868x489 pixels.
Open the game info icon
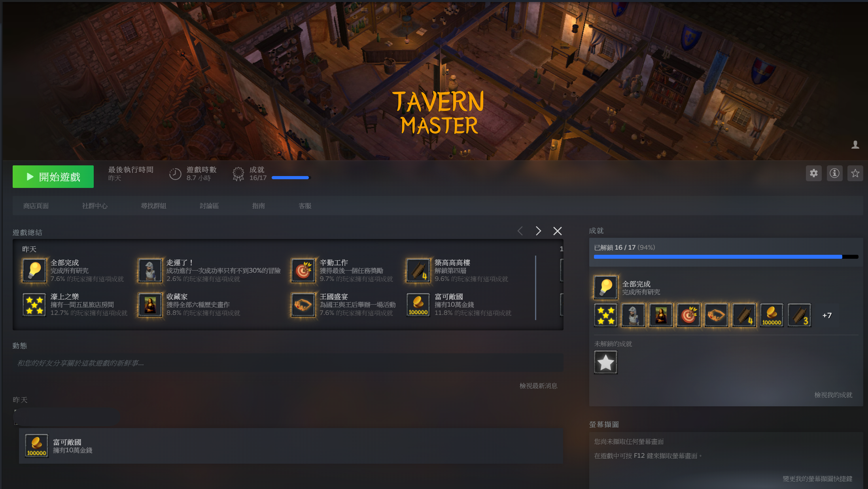pyautogui.click(x=834, y=173)
